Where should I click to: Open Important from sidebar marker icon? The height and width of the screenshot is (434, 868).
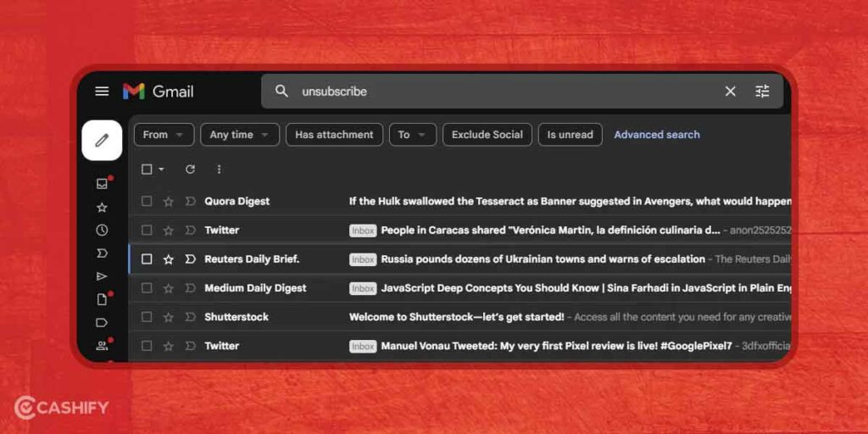pos(102,253)
